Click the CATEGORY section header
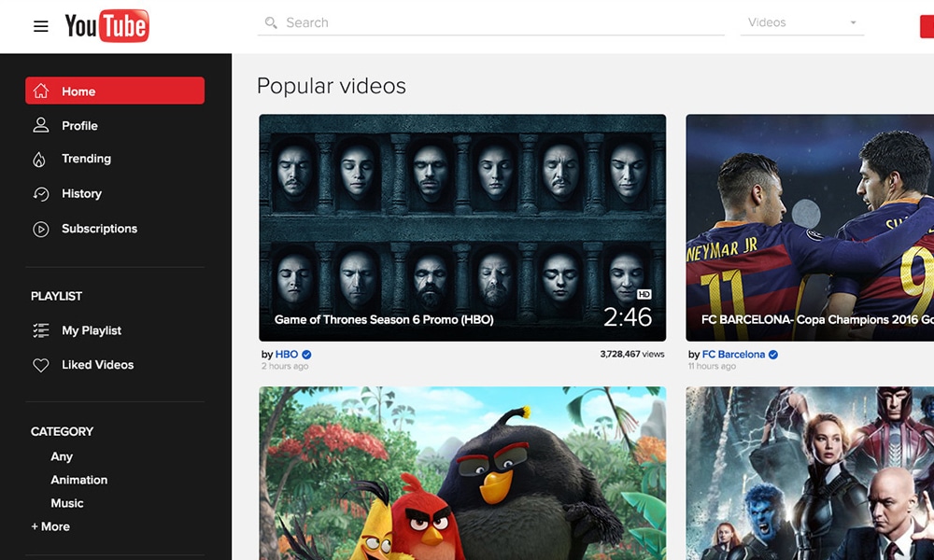This screenshot has height=560, width=934. point(62,431)
